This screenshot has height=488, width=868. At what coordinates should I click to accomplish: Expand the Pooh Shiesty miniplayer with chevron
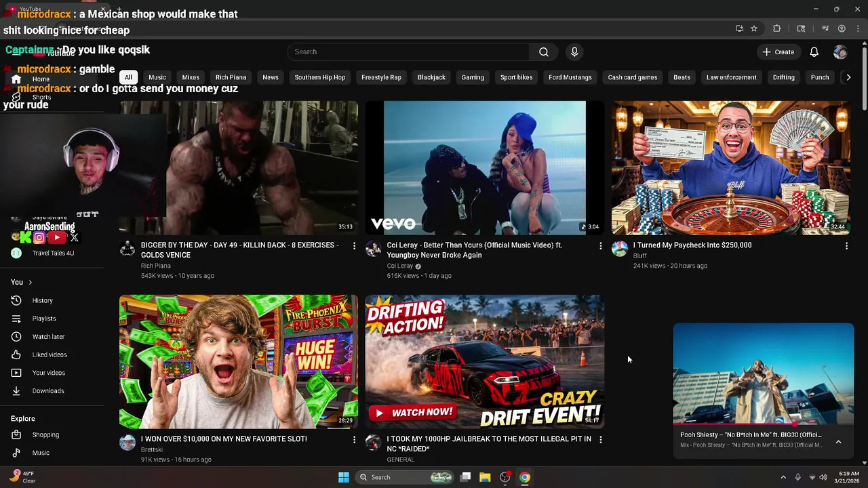point(838,442)
